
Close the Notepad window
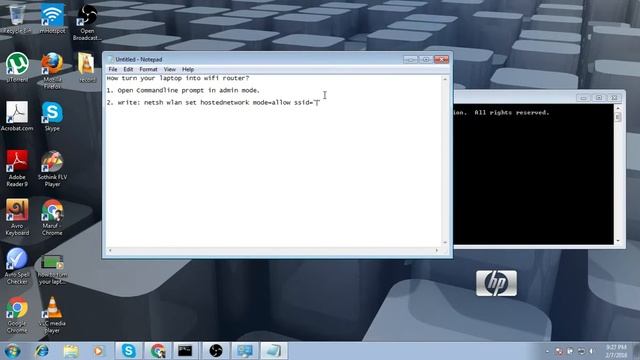(x=441, y=60)
